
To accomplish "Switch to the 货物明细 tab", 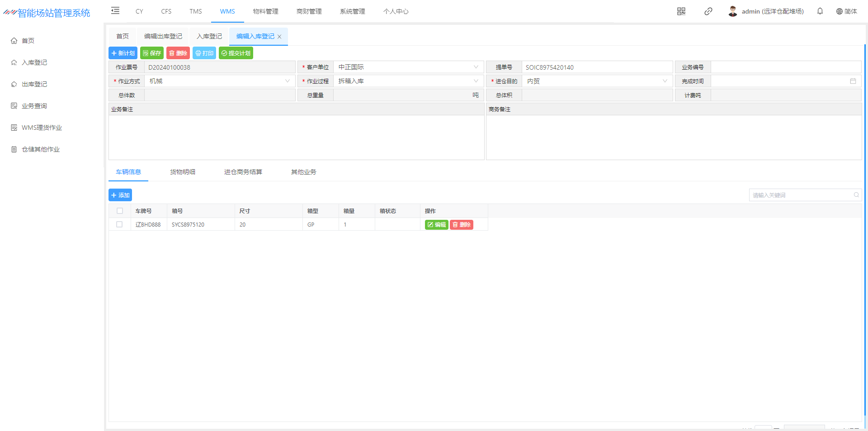I will point(183,172).
